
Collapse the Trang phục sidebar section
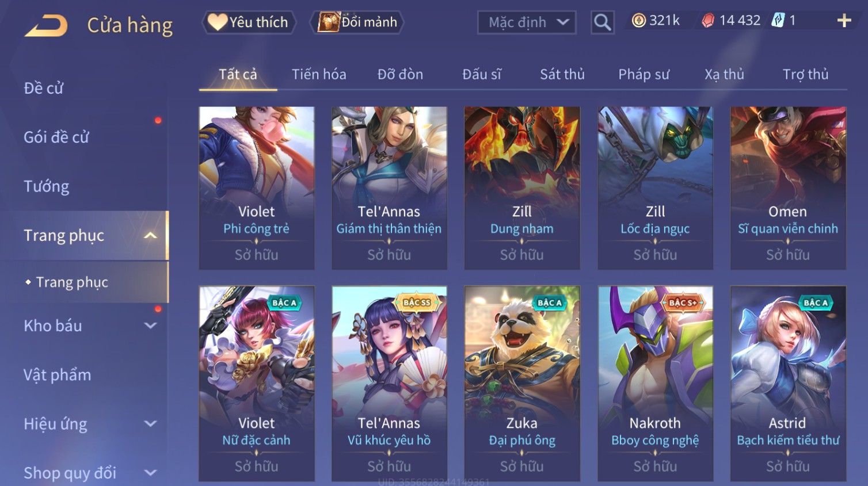pos(150,235)
